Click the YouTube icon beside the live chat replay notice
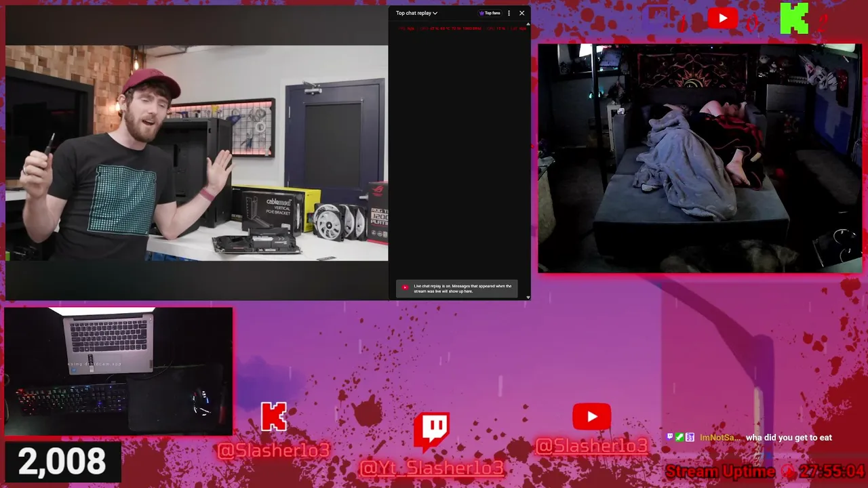 [406, 287]
